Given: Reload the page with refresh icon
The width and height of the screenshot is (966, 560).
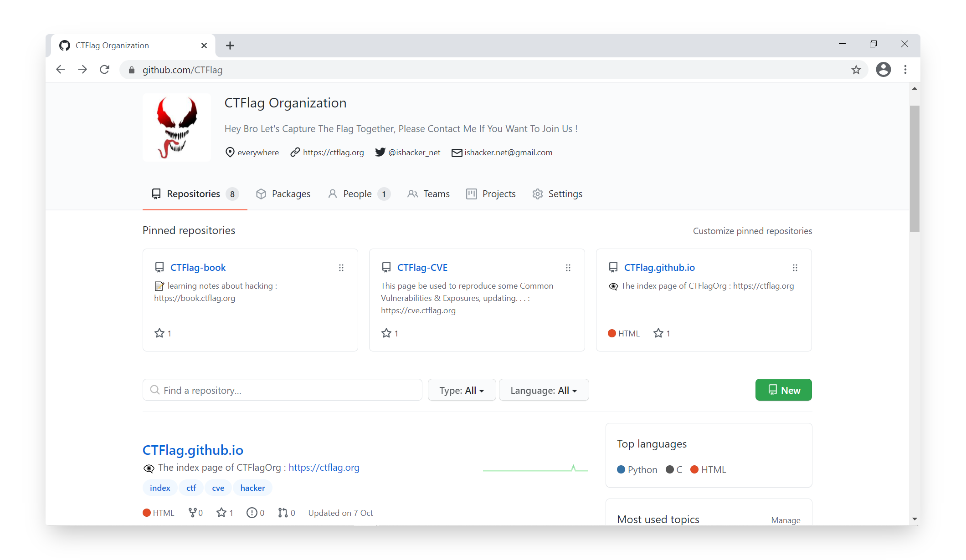Looking at the screenshot, I should coord(104,70).
